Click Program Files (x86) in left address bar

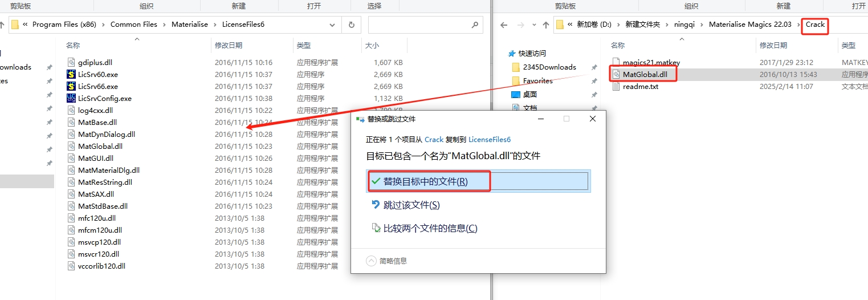point(64,25)
